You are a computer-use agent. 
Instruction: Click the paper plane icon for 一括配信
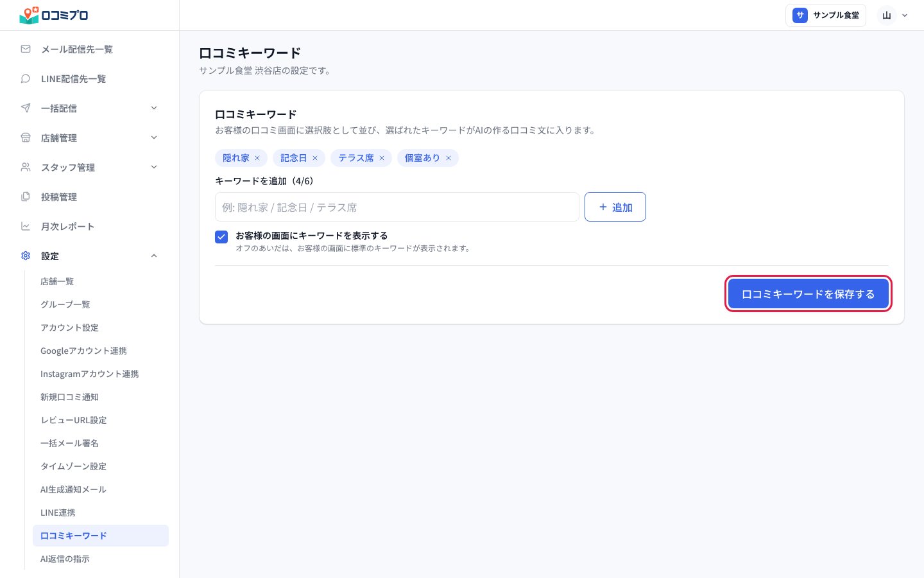[26, 108]
